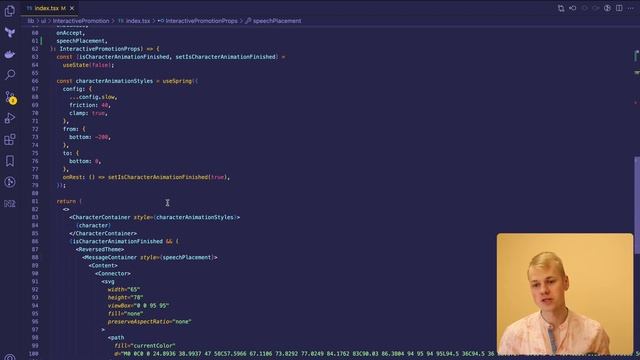The image size is (640, 360).
Task: Click the circular source-control icon in toolbar
Action: pos(607,8)
